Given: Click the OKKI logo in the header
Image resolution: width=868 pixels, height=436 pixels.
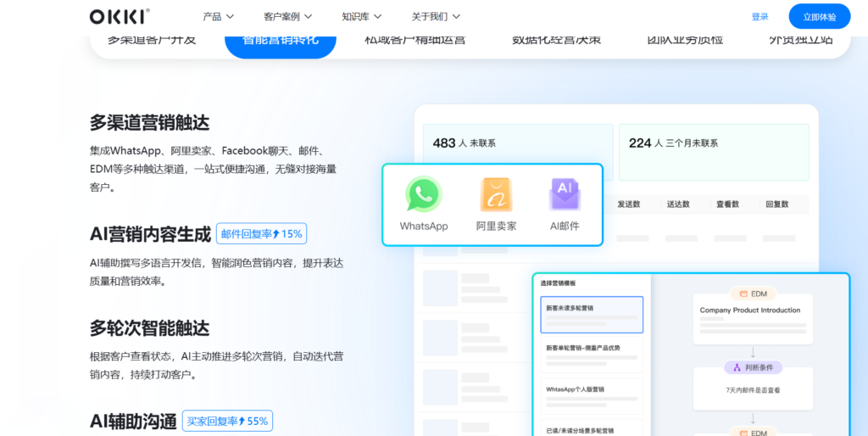Looking at the screenshot, I should (120, 16).
